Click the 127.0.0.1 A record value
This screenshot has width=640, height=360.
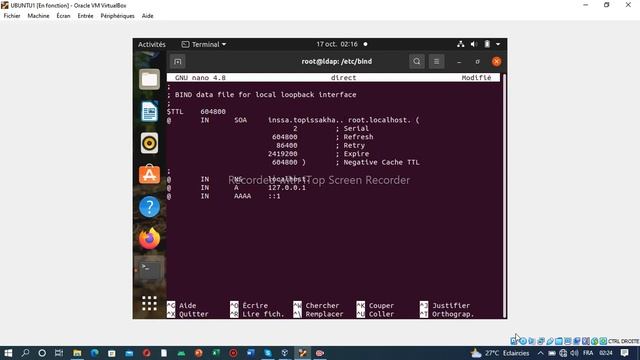coord(287,188)
